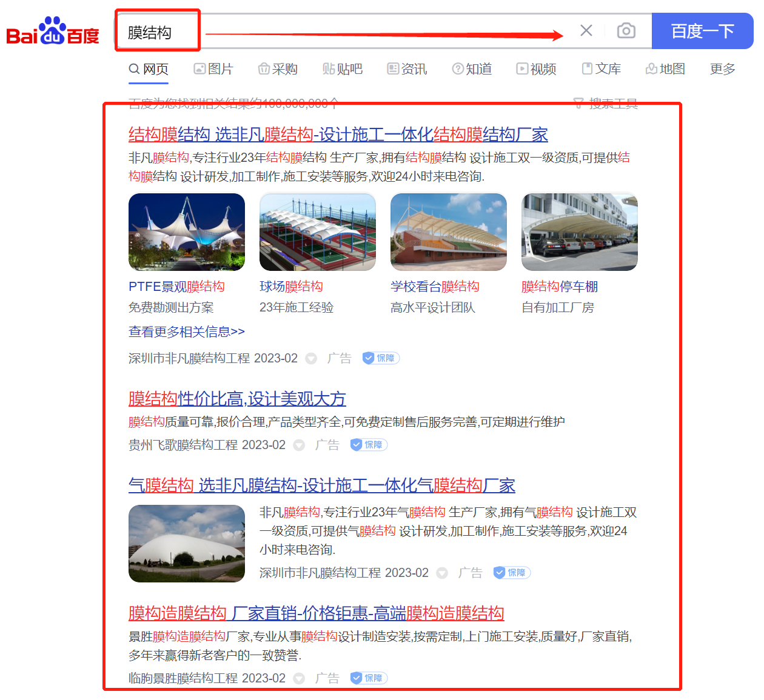Expand dropdown arrow beside 贵州飞歌膜结构工程
The image size is (764, 700).
(x=299, y=445)
